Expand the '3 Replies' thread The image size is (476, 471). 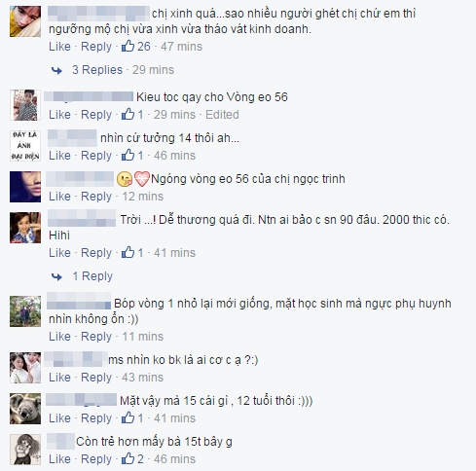pos(97,70)
